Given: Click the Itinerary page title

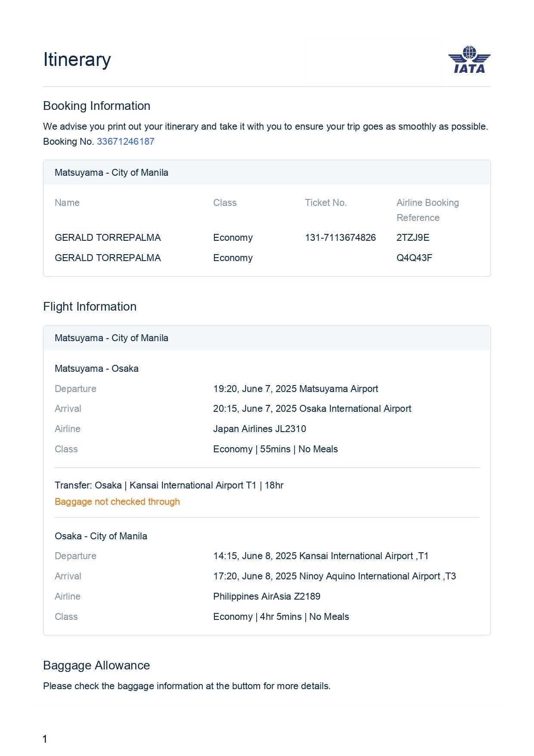Looking at the screenshot, I should [x=77, y=59].
